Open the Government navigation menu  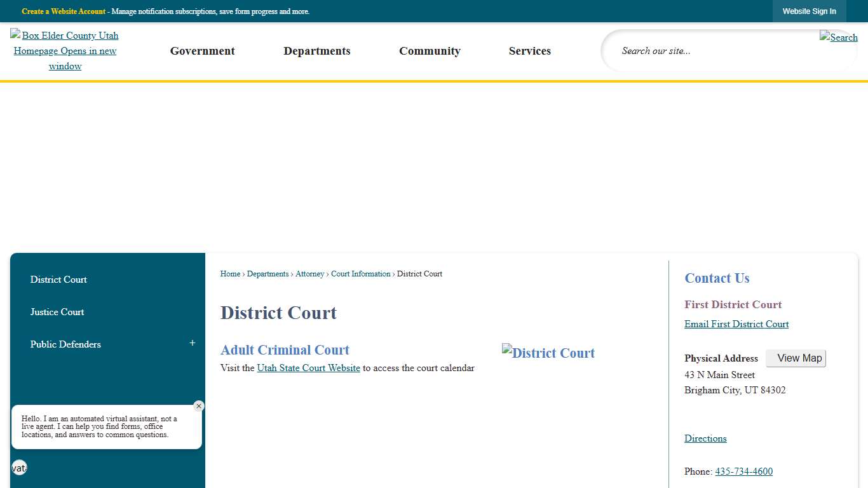pos(202,51)
